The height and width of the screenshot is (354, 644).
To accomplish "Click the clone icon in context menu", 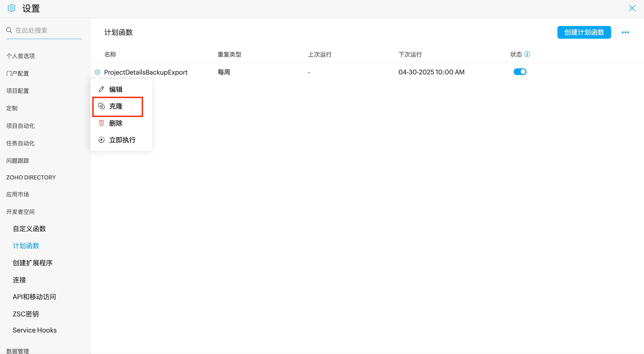I will [x=101, y=106].
